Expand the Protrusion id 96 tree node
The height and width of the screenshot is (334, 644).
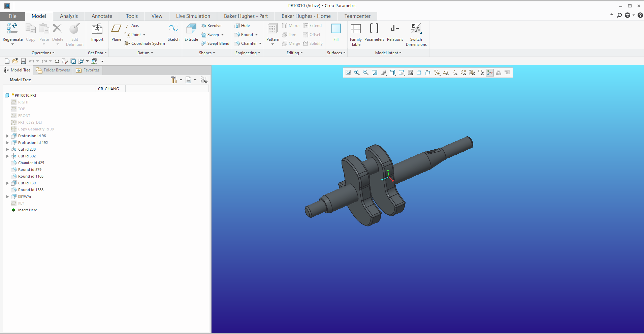point(7,136)
